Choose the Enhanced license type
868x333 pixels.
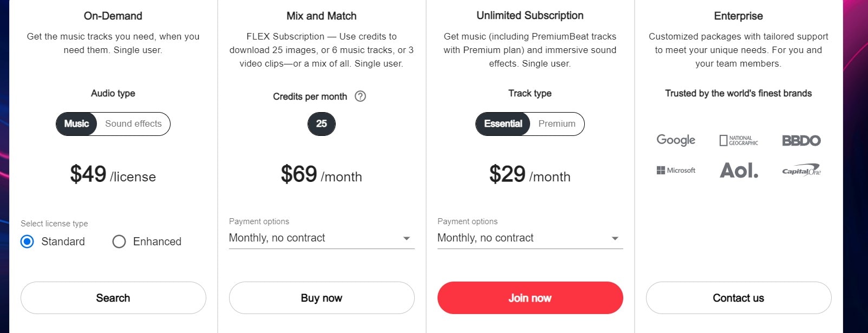pos(119,241)
